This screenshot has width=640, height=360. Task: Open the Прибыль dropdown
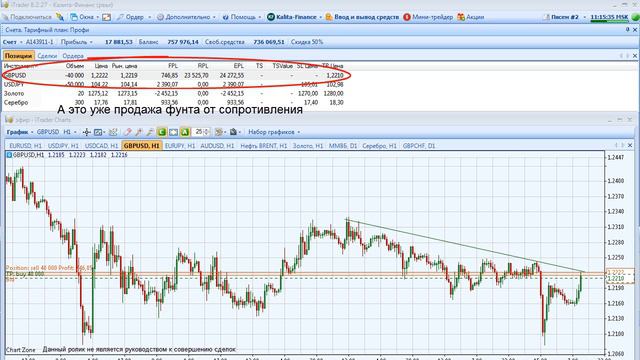point(77,42)
